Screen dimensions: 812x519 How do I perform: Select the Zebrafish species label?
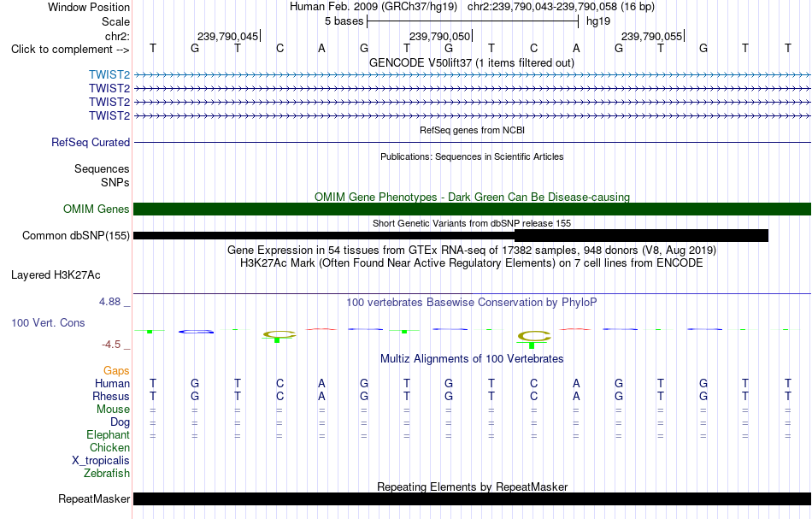[x=107, y=474]
